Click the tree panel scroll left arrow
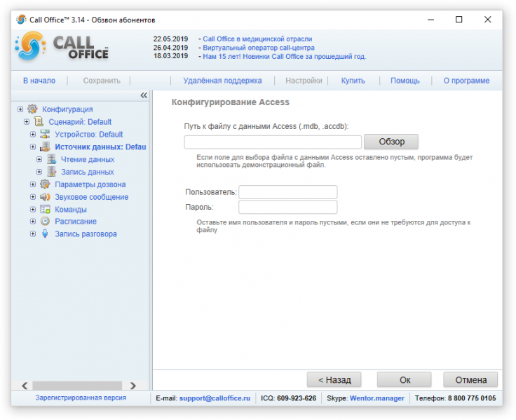516x420 pixels. point(25,386)
